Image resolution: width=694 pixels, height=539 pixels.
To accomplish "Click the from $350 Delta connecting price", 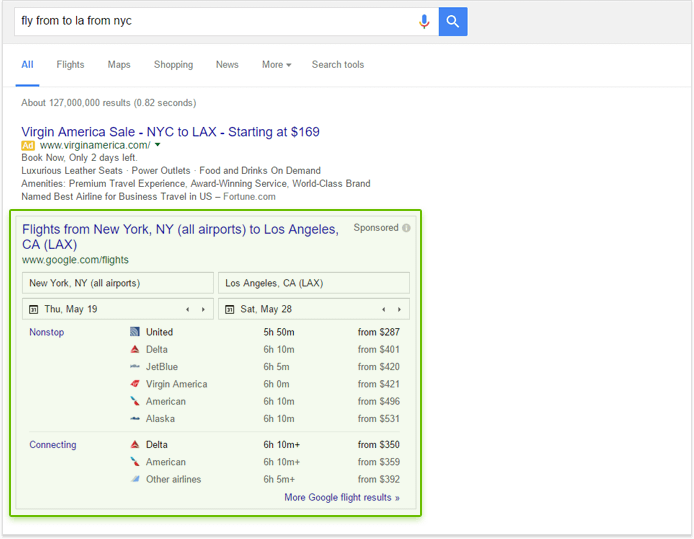I will pos(379,444).
